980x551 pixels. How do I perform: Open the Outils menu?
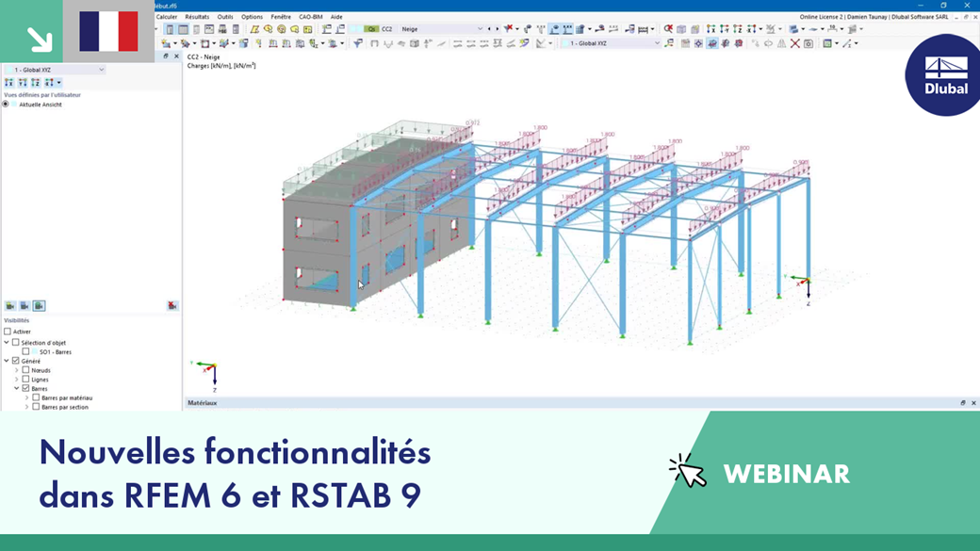[224, 17]
